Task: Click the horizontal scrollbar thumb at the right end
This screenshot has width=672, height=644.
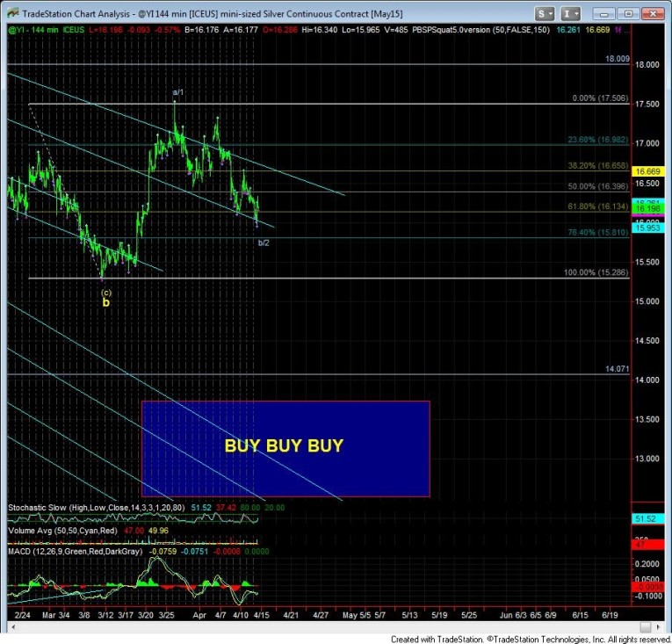Action: pos(646,626)
